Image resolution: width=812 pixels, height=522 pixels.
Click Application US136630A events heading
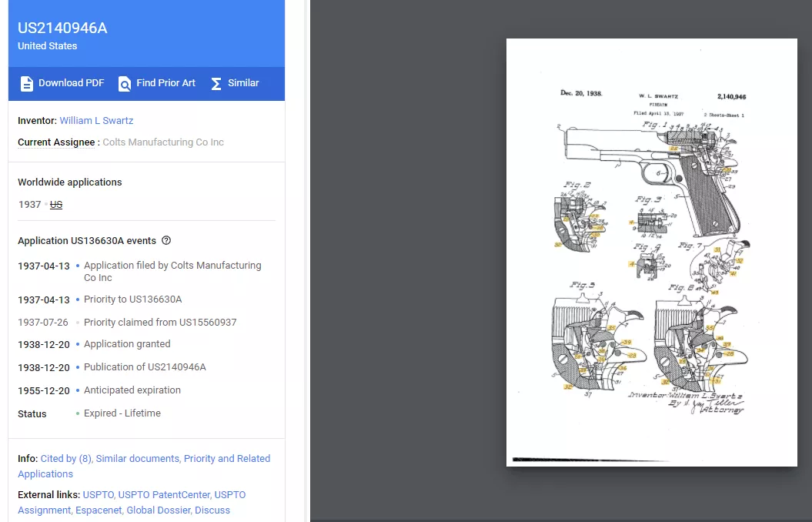tap(87, 241)
